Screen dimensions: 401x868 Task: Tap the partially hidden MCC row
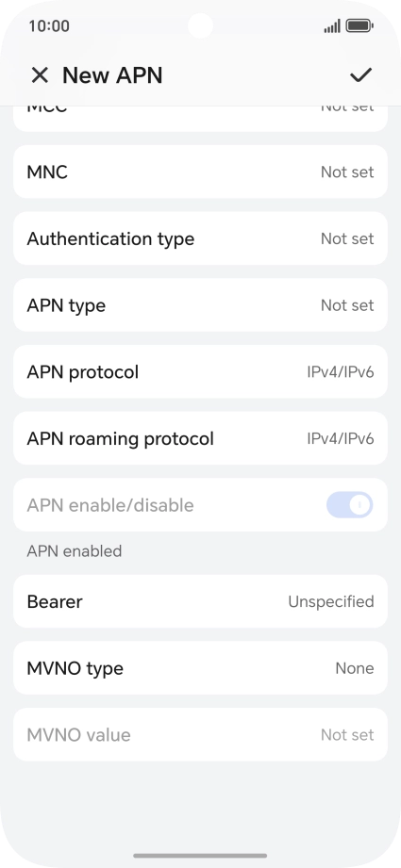point(200,119)
